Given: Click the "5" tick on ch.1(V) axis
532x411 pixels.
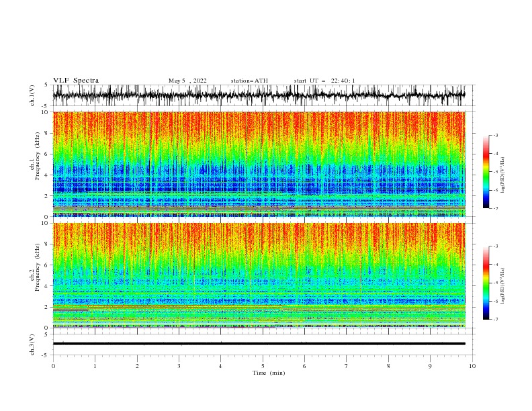Looking at the screenshot, I should [x=46, y=85].
